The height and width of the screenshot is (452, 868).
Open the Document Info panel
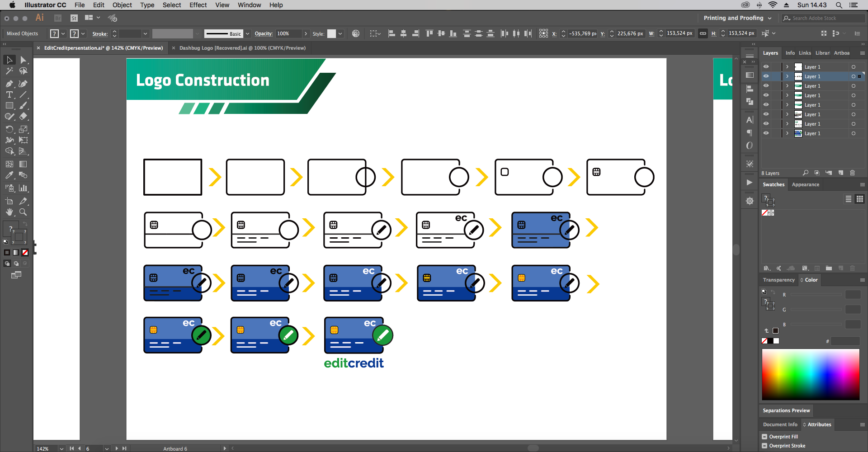click(780, 424)
